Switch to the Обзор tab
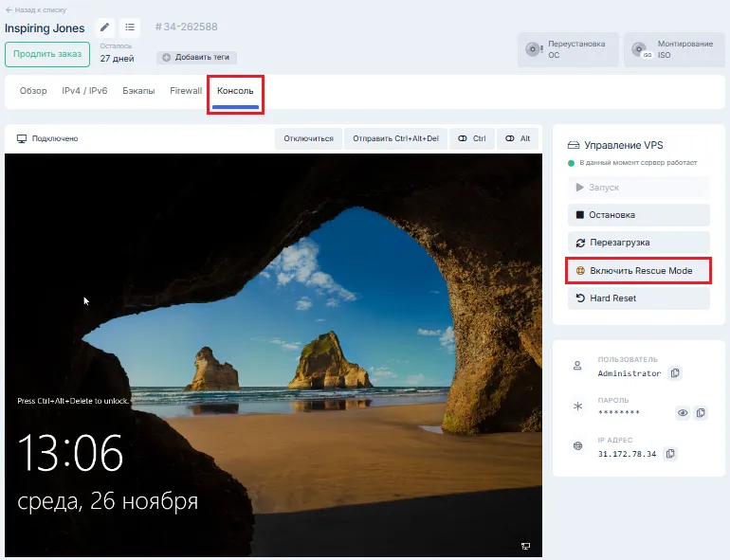Screen dimensions: 730x560 33,91
